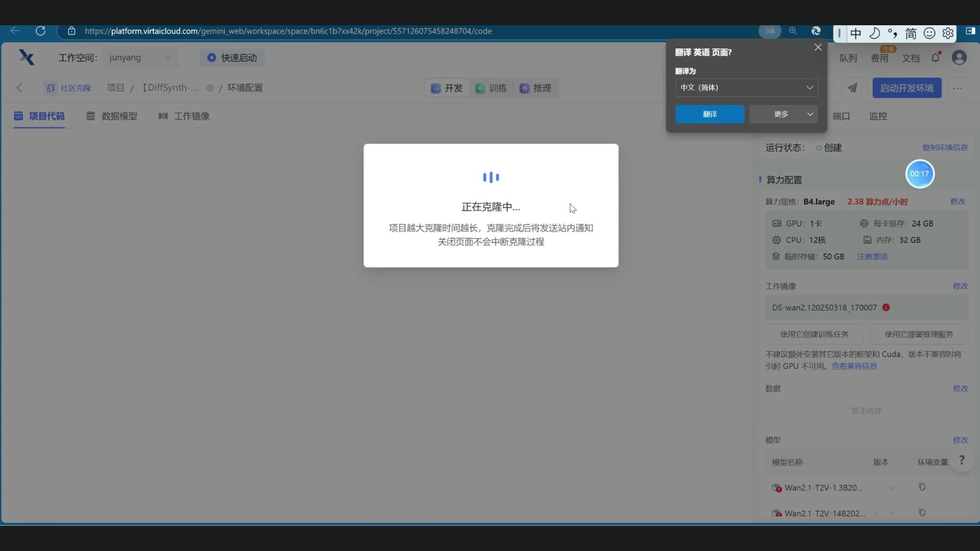Switch to the 训练 mode tab
980x551 pixels.
coord(491,88)
